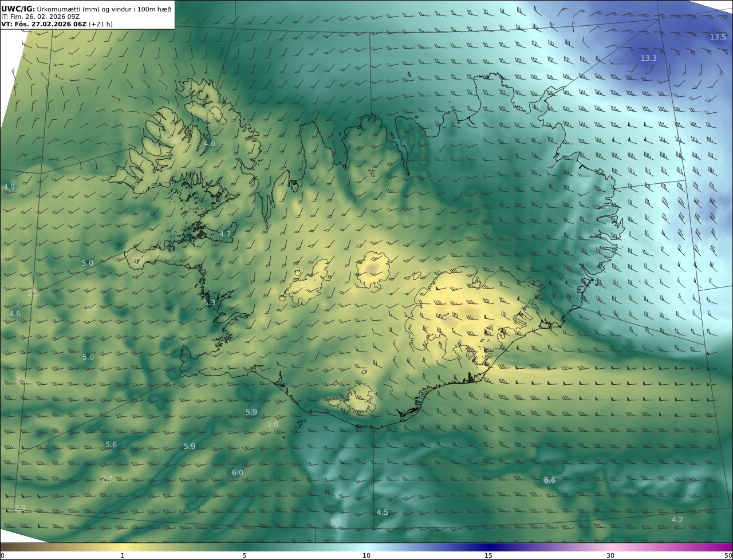Image resolution: width=733 pixels, height=560 pixels.
Task: Click the colour scale tick label 15
Action: pos(488,555)
